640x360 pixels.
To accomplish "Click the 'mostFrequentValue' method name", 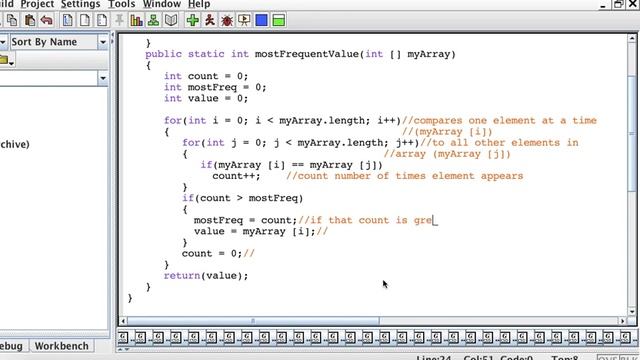I will pos(307,54).
